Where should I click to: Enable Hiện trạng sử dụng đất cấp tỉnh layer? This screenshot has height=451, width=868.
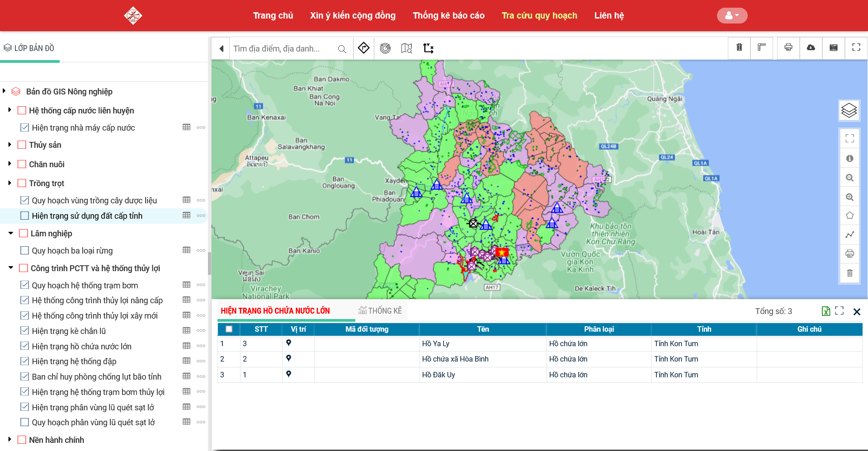click(25, 216)
